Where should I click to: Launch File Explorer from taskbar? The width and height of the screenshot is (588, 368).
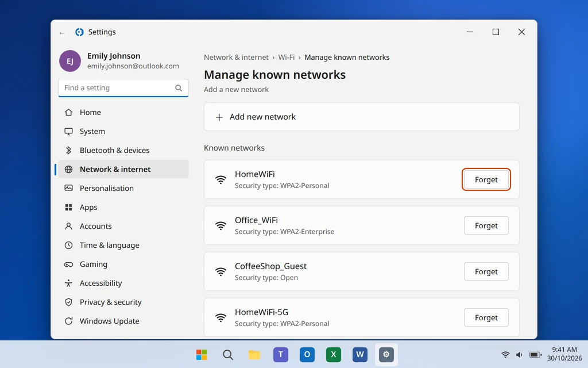pos(254,354)
